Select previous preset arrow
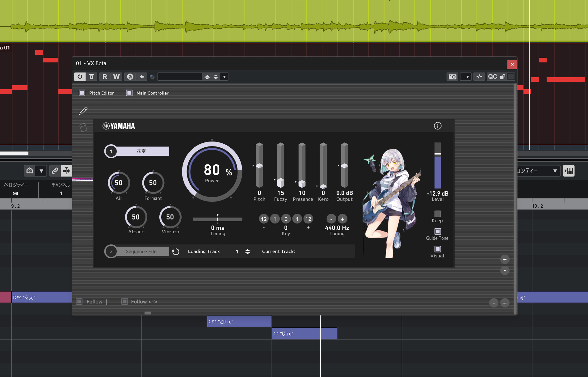 pyautogui.click(x=207, y=77)
